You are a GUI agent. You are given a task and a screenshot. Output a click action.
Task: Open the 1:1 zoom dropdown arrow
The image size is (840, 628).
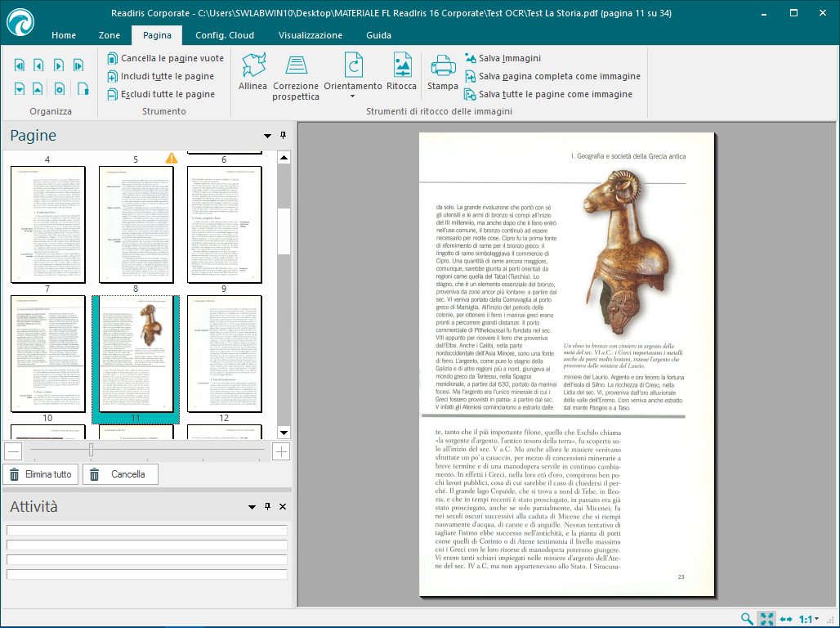pyautogui.click(x=817, y=619)
